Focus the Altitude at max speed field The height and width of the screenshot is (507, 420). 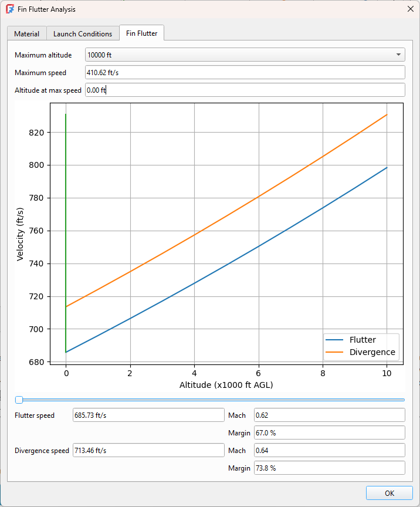[245, 90]
